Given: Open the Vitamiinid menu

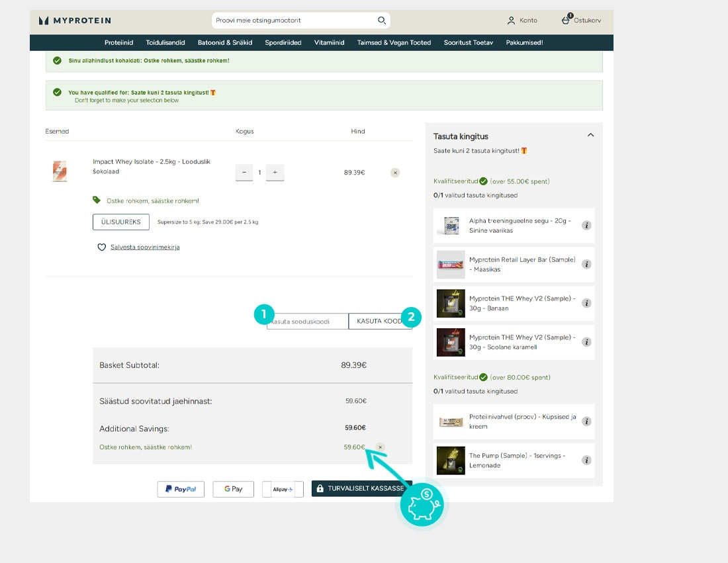Looking at the screenshot, I should click(329, 42).
